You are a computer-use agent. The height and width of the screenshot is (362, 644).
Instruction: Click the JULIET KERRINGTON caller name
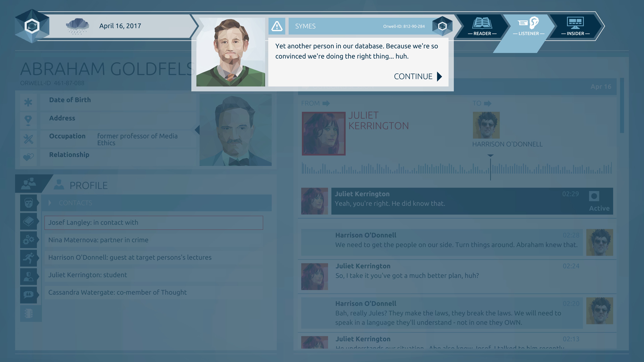click(x=378, y=120)
